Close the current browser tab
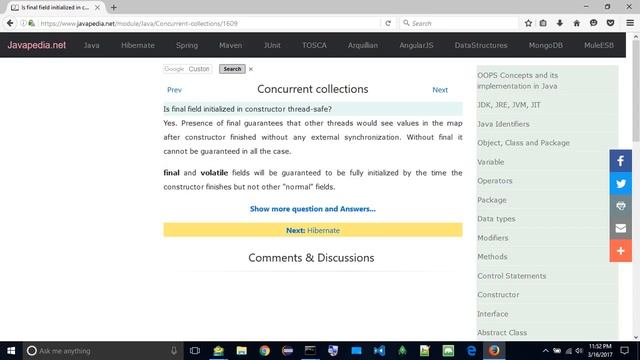This screenshot has width=640, height=360. coord(97,7)
